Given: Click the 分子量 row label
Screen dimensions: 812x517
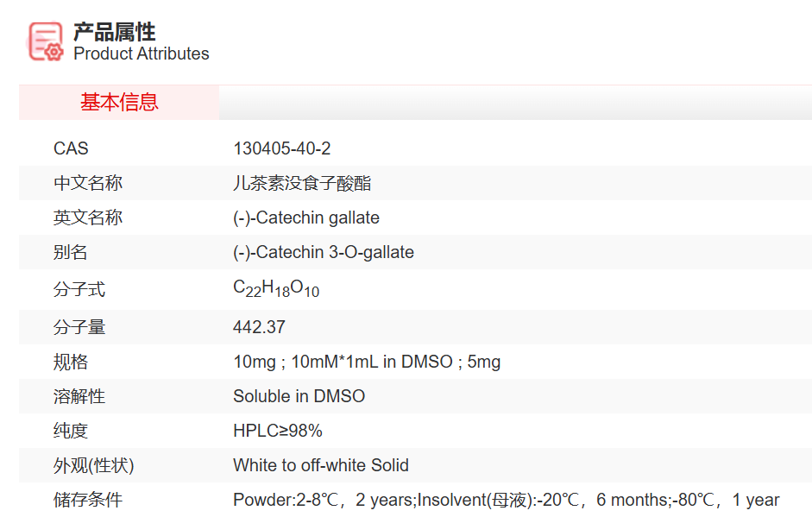Looking at the screenshot, I should (79, 327).
